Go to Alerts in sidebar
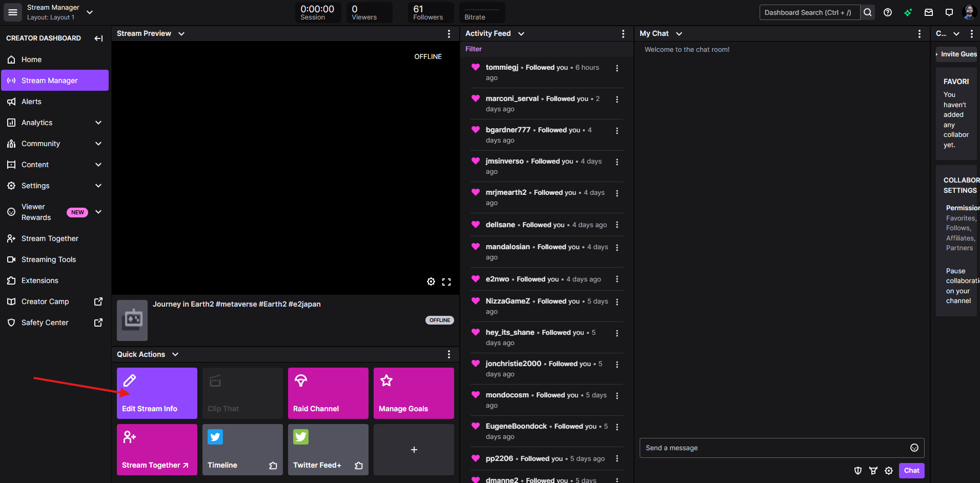This screenshot has height=483, width=980. click(x=31, y=102)
